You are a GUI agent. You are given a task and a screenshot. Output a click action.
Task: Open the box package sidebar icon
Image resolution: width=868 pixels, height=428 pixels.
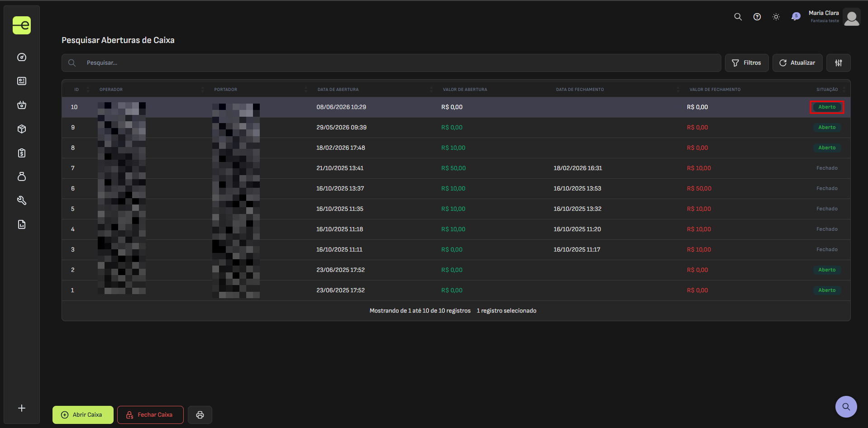(x=22, y=129)
